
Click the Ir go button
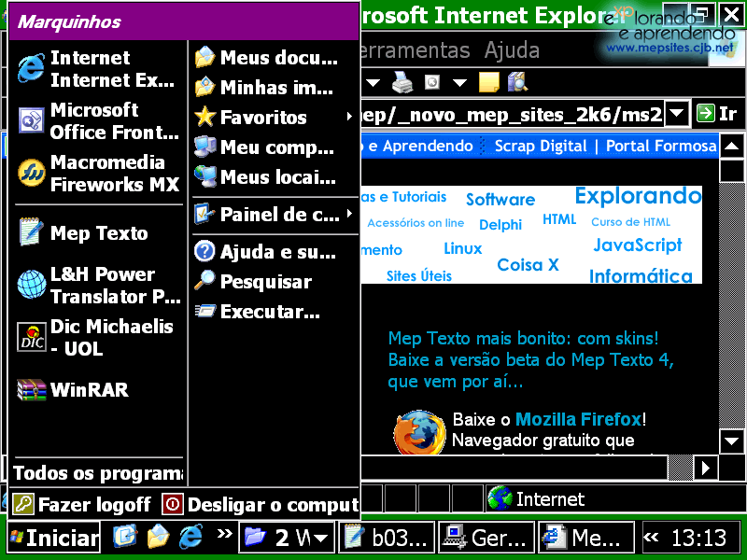click(x=717, y=114)
